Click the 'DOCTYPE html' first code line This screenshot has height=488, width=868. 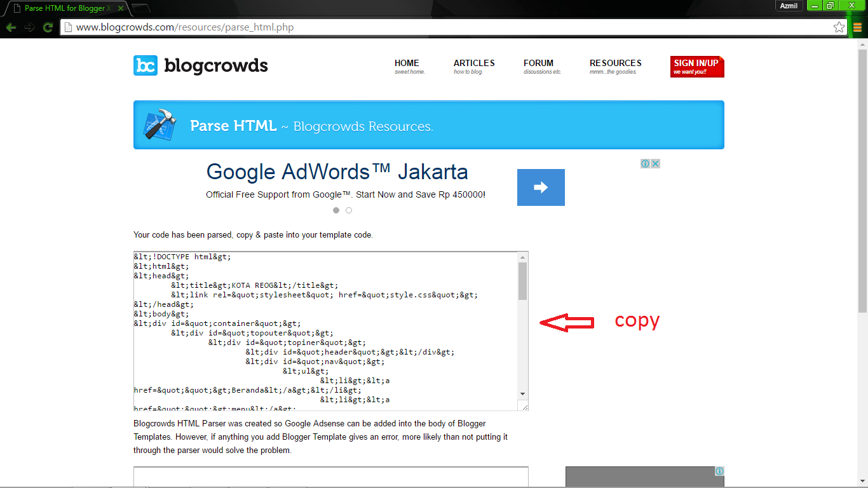pyautogui.click(x=182, y=257)
